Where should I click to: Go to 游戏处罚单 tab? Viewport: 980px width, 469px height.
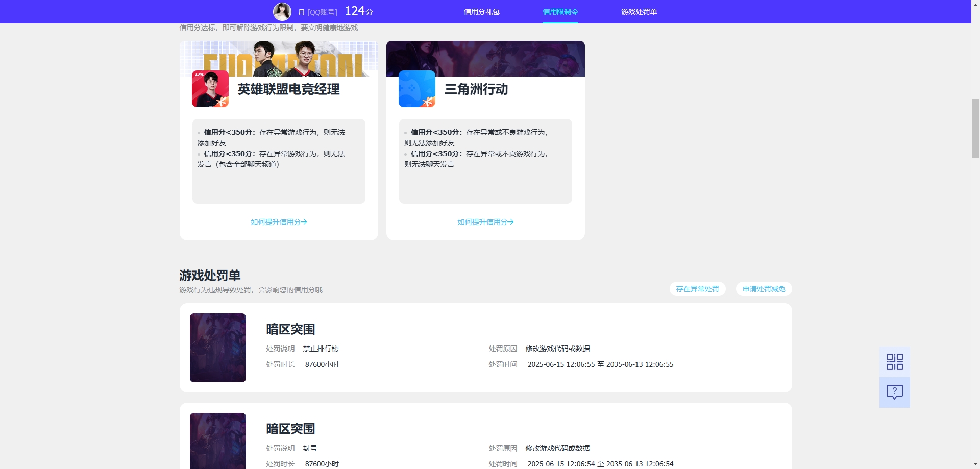[x=639, y=12]
